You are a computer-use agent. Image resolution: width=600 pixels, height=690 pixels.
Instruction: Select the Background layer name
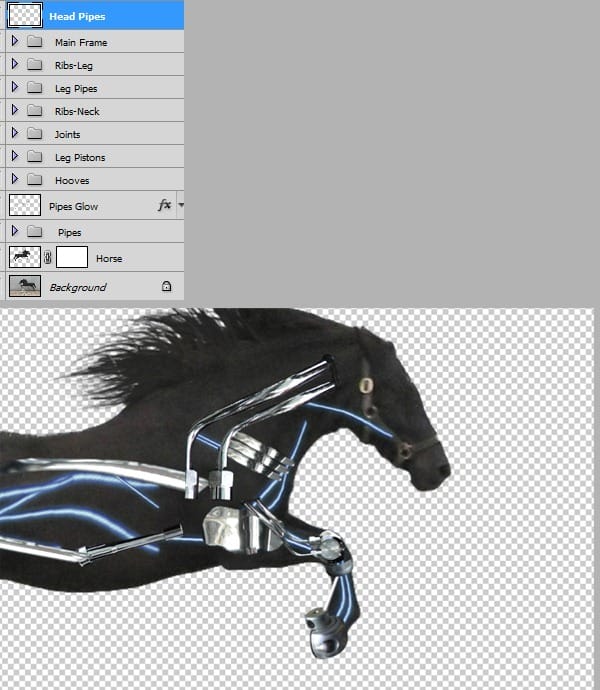pos(78,287)
